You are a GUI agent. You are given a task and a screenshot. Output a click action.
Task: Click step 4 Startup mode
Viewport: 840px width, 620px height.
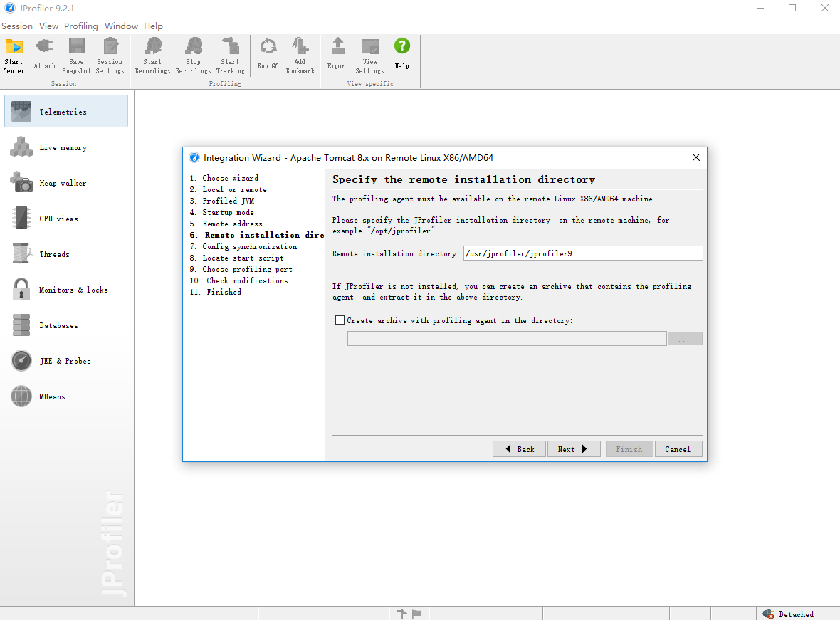pos(222,212)
